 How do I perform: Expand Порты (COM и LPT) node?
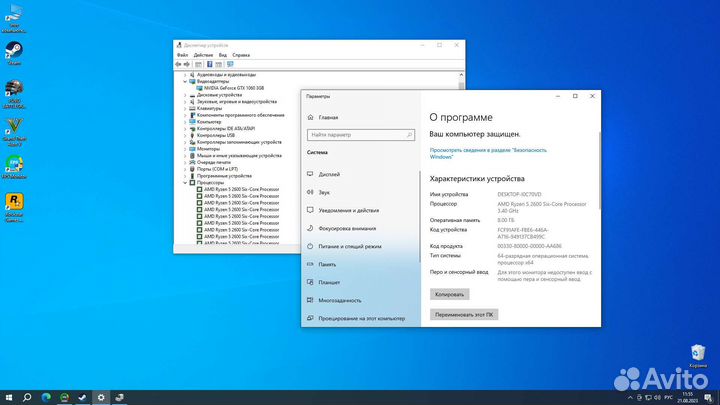[x=185, y=169]
